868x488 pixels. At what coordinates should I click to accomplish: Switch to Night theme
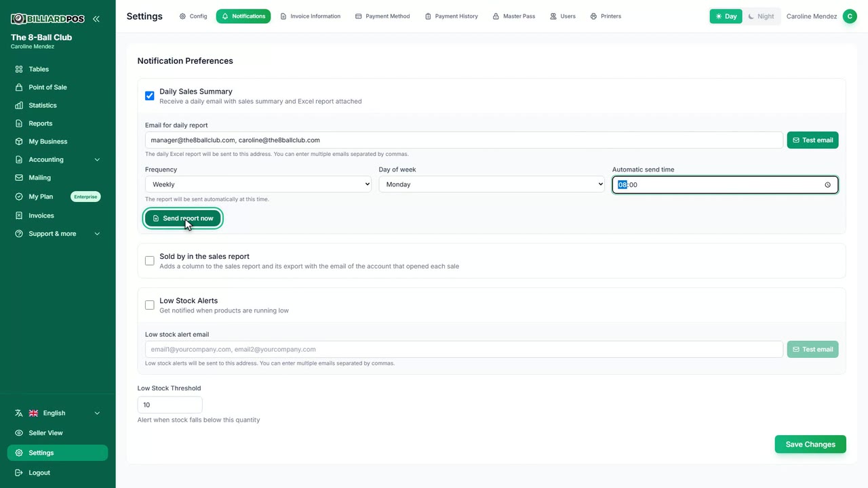[761, 16]
